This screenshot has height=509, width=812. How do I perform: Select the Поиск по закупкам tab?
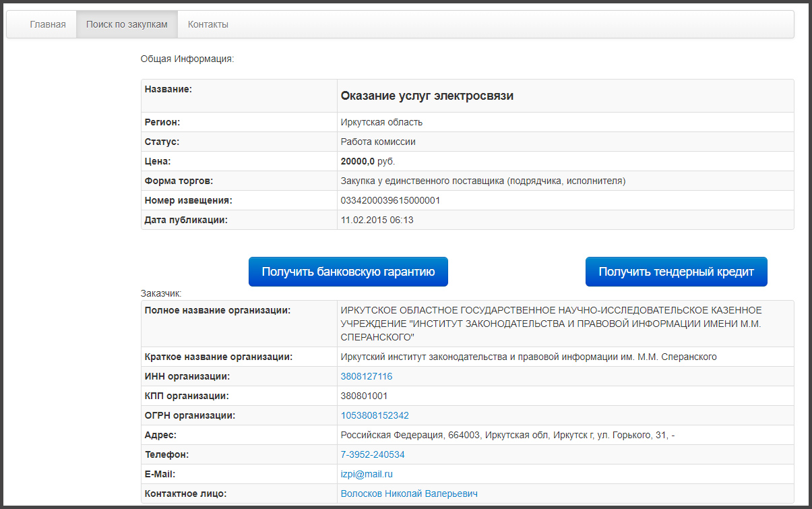pos(127,24)
